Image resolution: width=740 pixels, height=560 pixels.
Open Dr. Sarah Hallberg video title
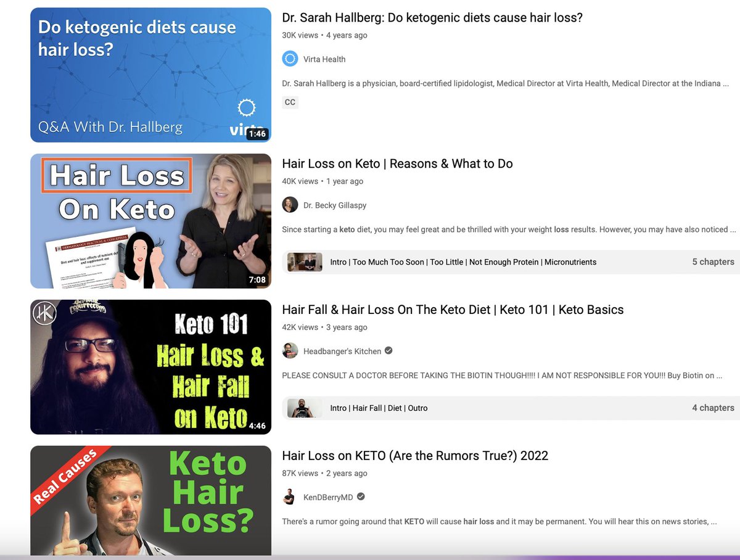(432, 17)
